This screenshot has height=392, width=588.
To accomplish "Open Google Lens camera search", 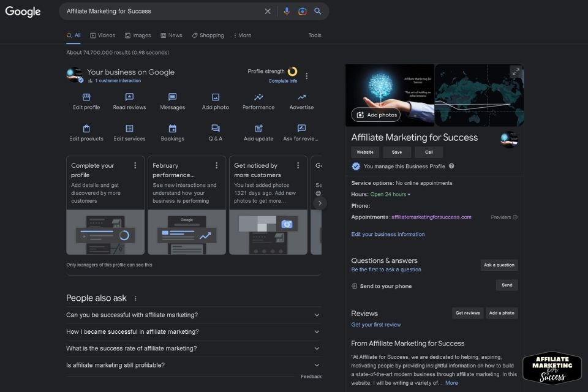I will (302, 11).
